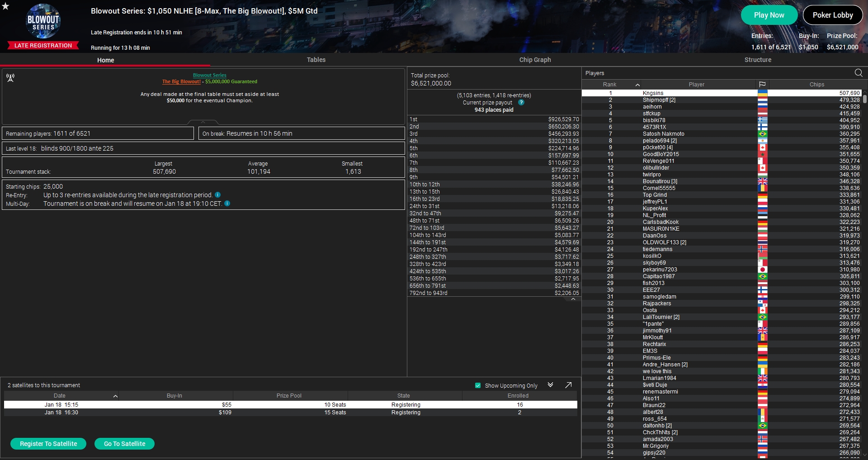Select player Shipmopff [2] row

click(722, 100)
